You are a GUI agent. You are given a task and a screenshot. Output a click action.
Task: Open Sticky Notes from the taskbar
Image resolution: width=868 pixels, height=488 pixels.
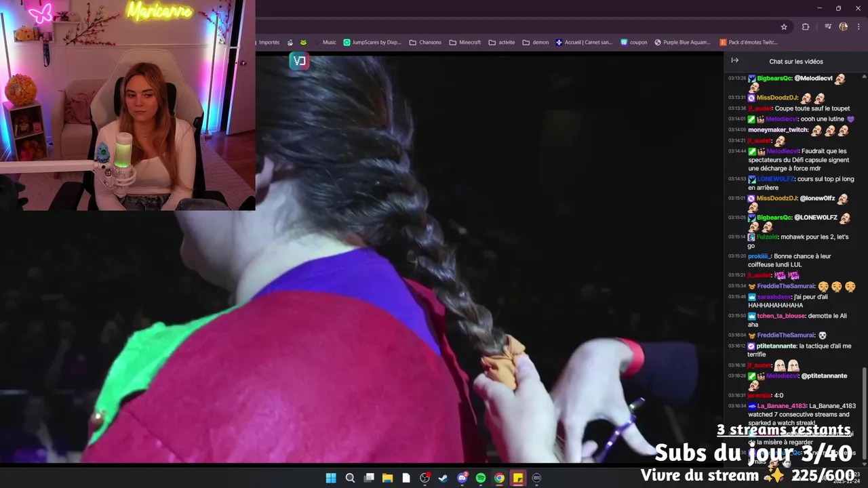[518, 478]
